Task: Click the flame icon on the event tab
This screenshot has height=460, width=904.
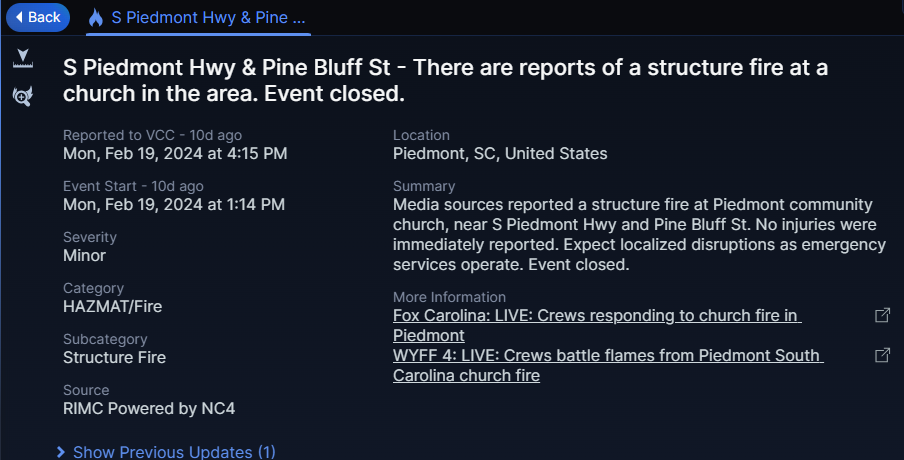Action: tap(96, 18)
